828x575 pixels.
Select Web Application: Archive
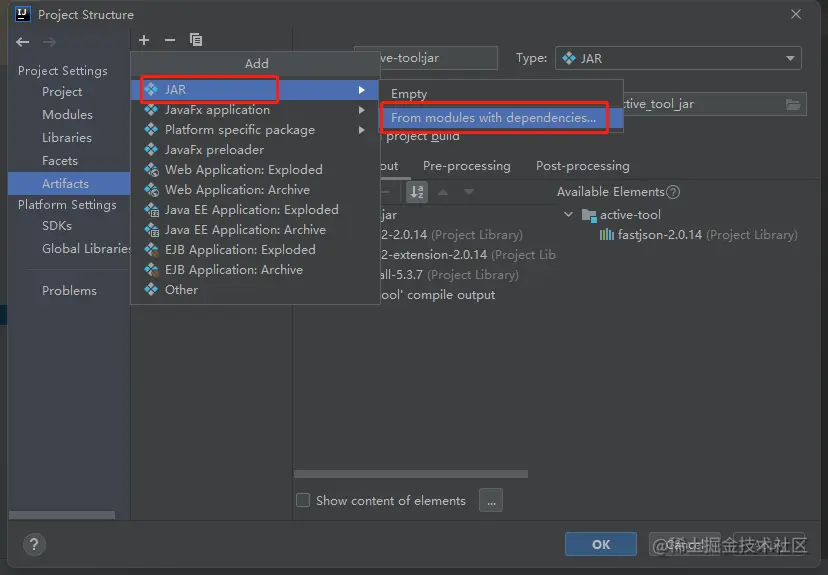(255, 190)
